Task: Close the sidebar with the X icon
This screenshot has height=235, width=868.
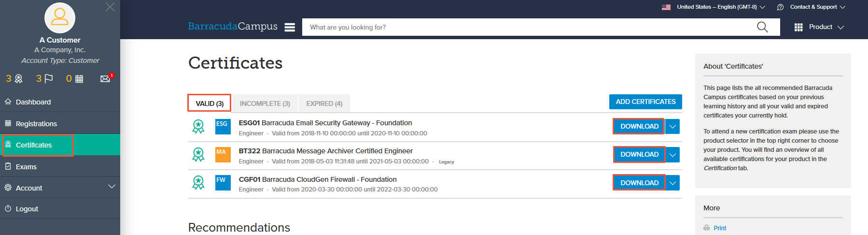Action: coord(110,7)
